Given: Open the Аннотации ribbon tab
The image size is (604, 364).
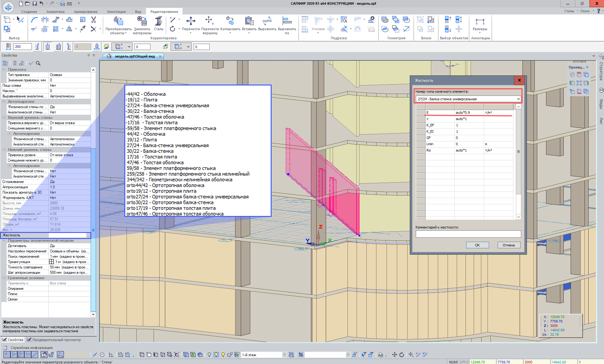Looking at the screenshot, I should click(116, 12).
